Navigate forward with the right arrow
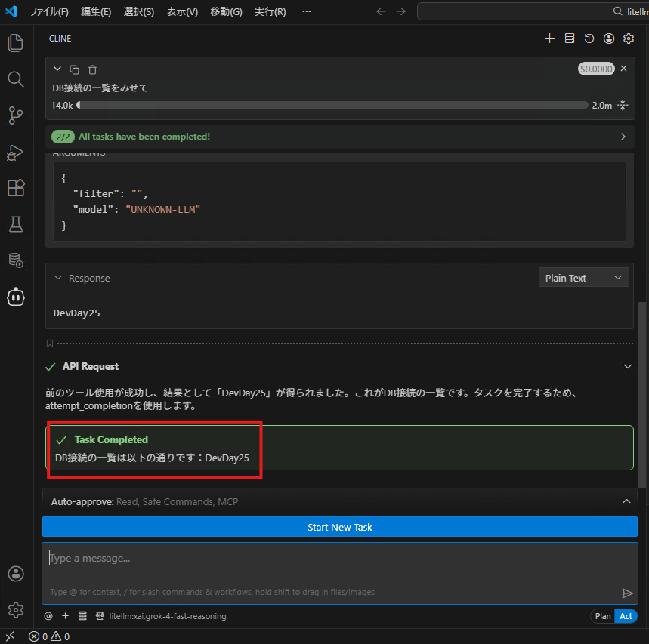Viewport: 649px width, 644px height. pos(400,11)
